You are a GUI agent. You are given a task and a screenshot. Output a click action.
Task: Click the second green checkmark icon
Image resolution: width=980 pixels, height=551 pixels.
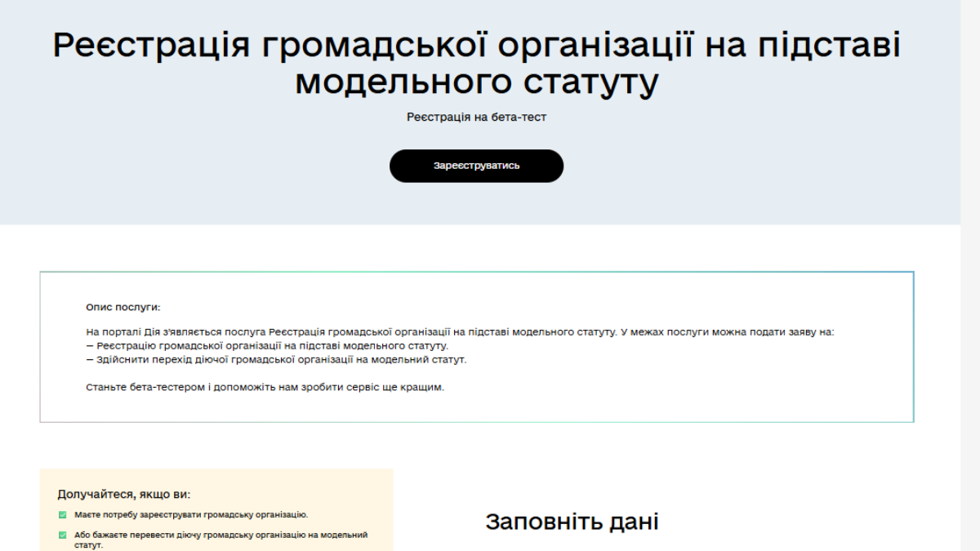click(62, 535)
